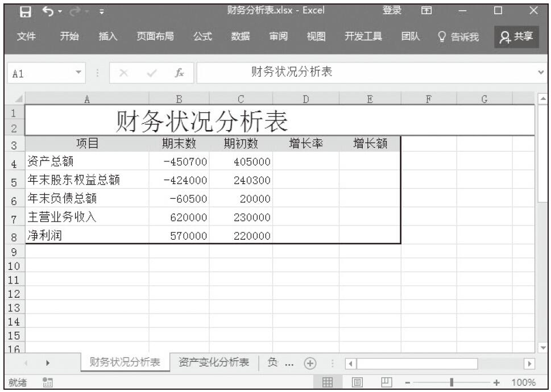Click the add new sheet plus icon
Image resolution: width=551 pixels, height=392 pixels.
(x=309, y=363)
